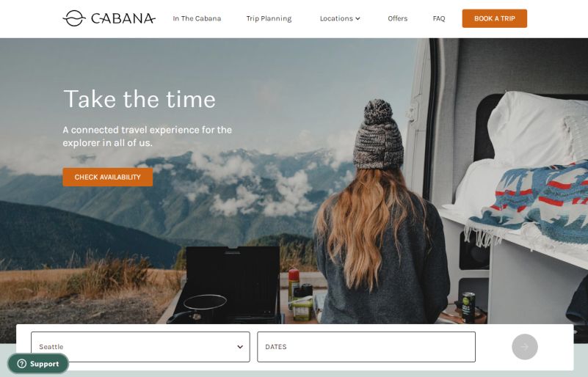The image size is (588, 377).
Task: Click the round arrow submit button
Action: click(525, 347)
